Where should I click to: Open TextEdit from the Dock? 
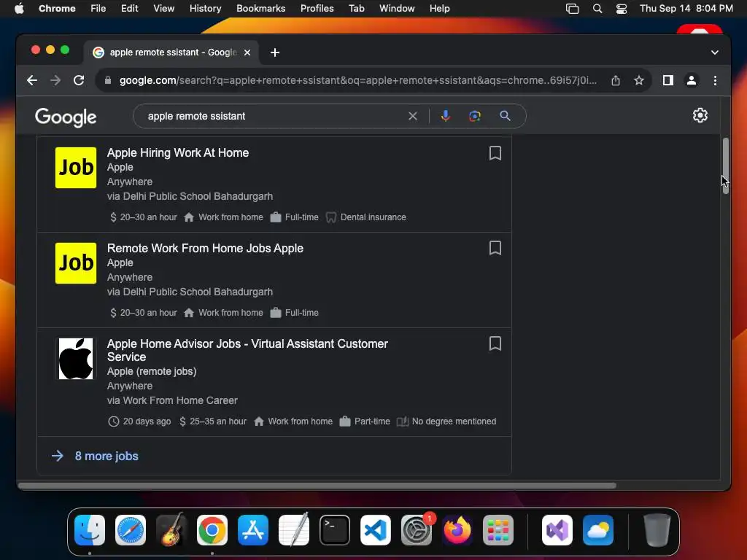[x=294, y=530]
